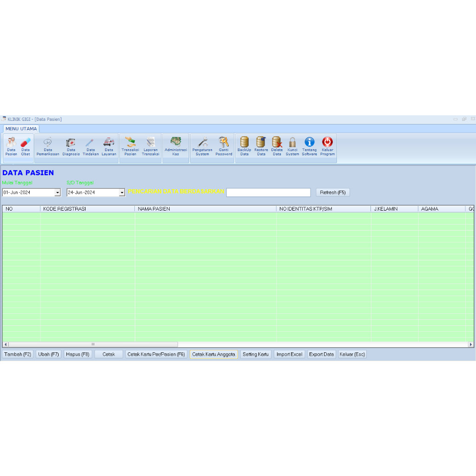Click the Keluar Program power icon
The image size is (476, 476).
pos(327,143)
